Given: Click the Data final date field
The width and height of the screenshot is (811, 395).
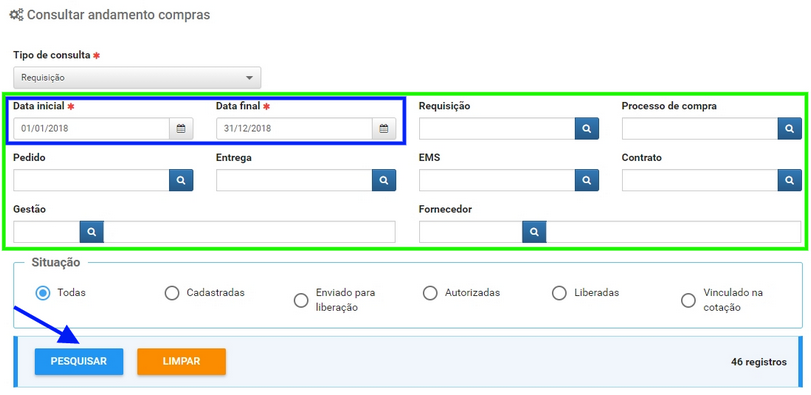Looking at the screenshot, I should coord(294,129).
